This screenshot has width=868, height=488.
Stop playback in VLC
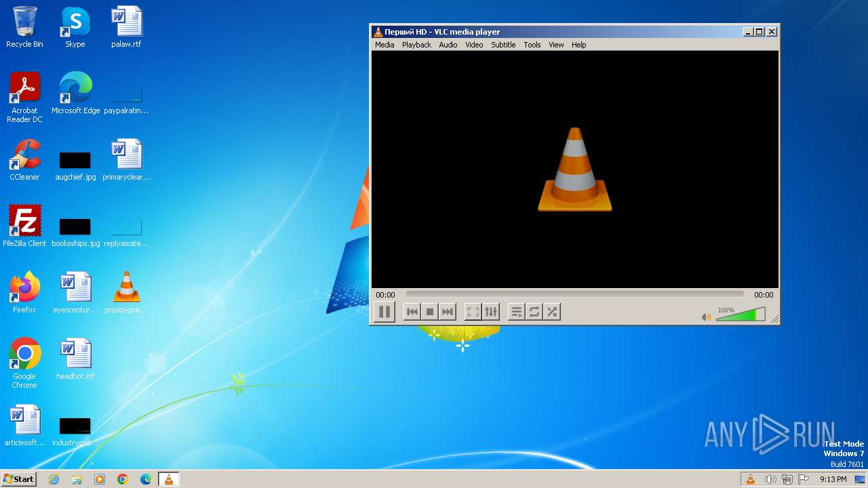430,312
